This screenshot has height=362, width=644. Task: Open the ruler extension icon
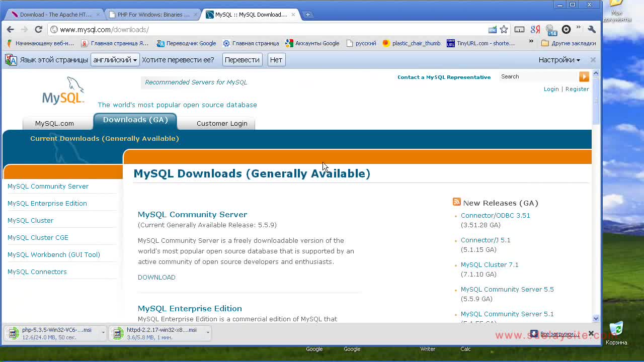pyautogui.click(x=519, y=30)
